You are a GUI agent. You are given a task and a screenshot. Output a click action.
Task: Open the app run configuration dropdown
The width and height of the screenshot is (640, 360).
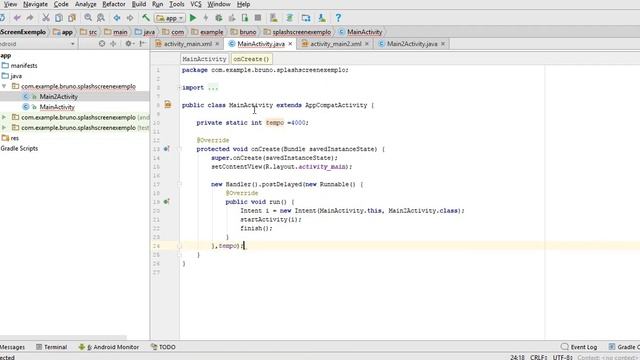click(x=170, y=18)
